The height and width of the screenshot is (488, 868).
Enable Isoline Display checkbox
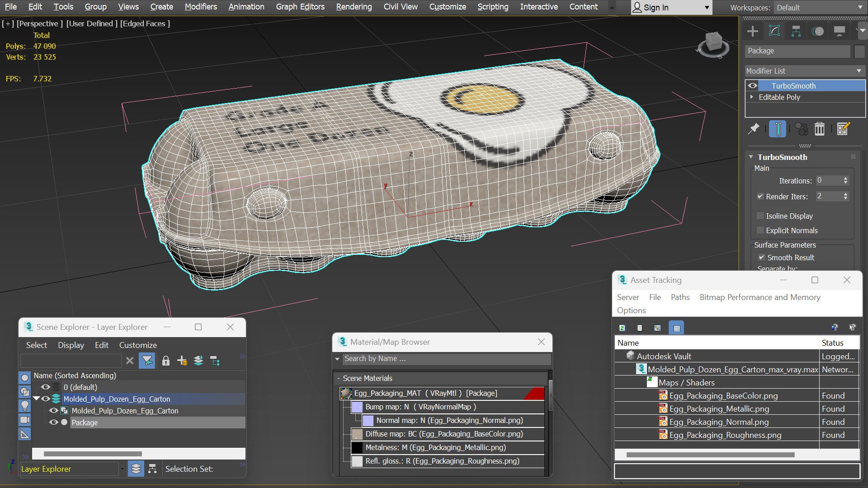point(760,216)
